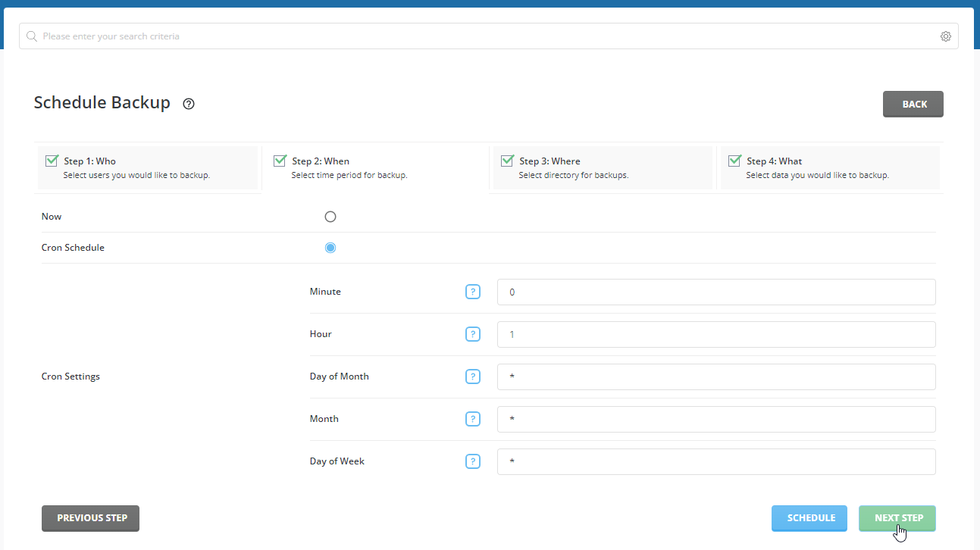Show help for the Month field

tap(473, 419)
